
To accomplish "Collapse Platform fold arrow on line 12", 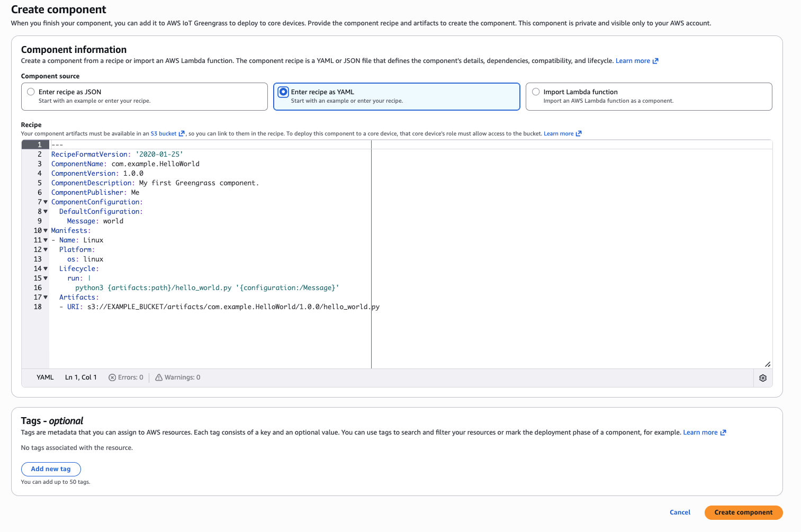I will 46,249.
